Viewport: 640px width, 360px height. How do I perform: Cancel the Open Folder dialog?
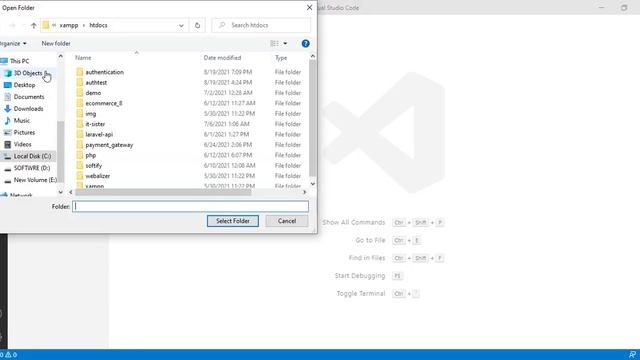pyautogui.click(x=287, y=221)
